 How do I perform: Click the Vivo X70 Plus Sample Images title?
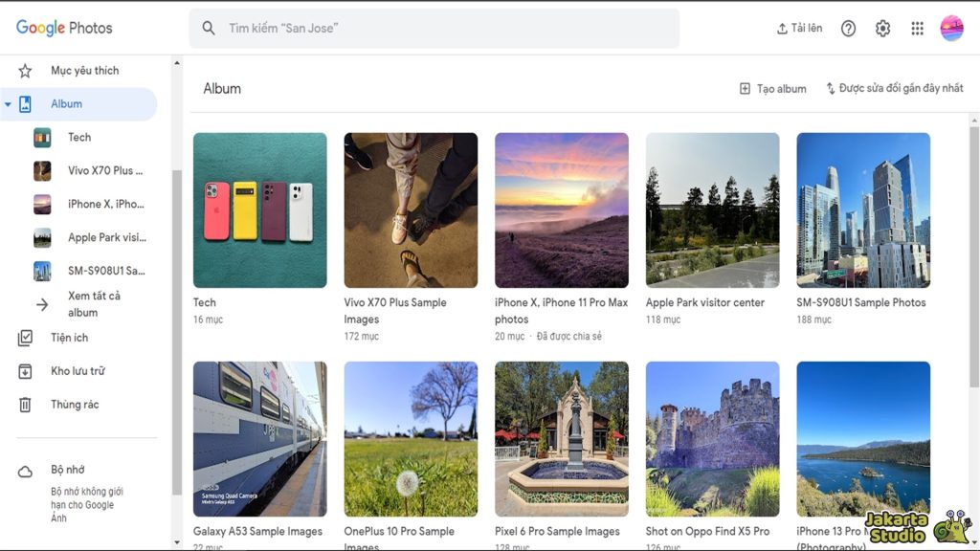(395, 311)
